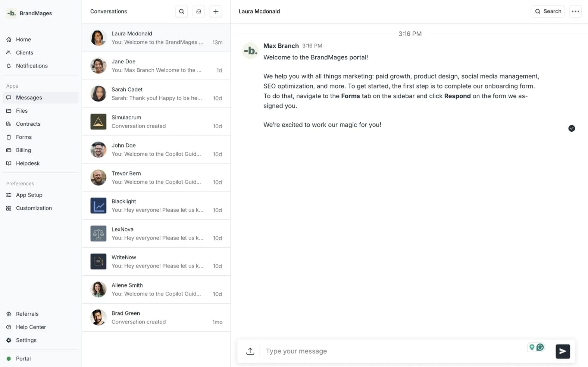Open the Laura Mcdonald conversation
Screen dimensions: 588x367
pos(156,38)
